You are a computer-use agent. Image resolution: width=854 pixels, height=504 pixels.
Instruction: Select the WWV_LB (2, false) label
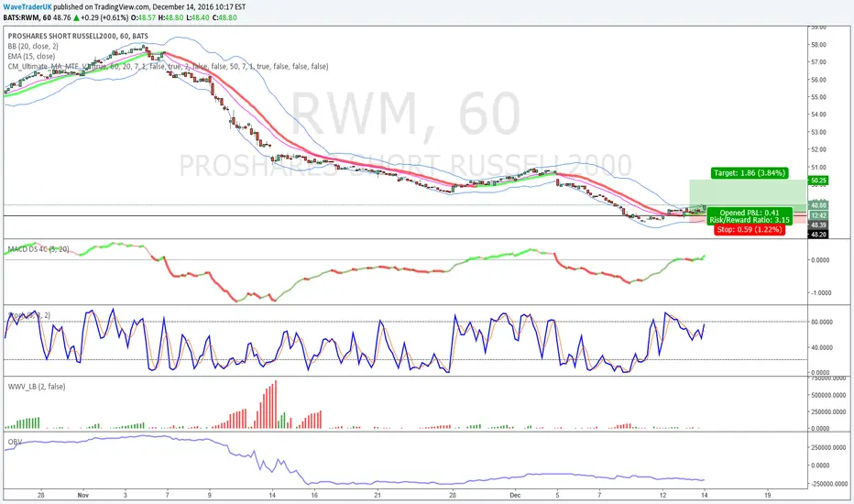click(x=37, y=387)
